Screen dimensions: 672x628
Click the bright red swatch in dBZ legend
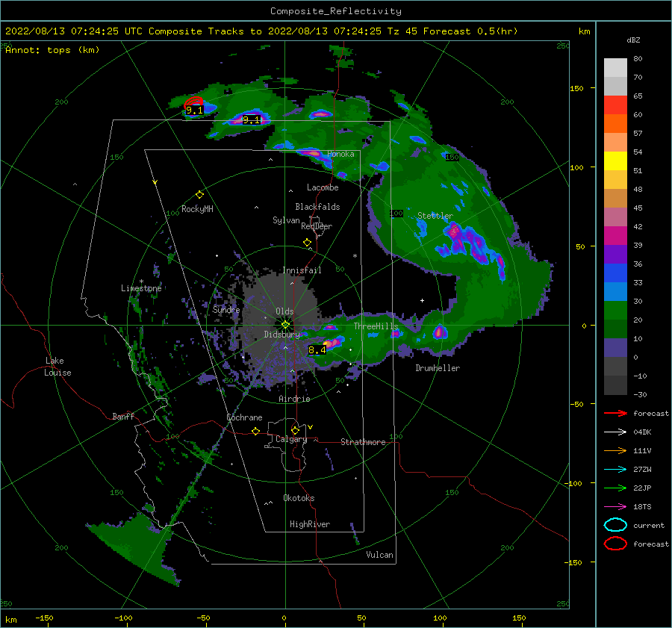tap(615, 105)
